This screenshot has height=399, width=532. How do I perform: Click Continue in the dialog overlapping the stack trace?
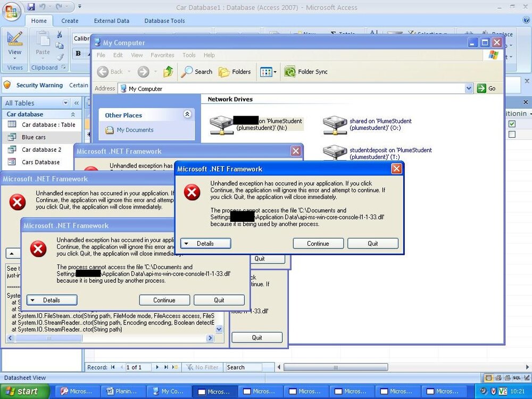(x=164, y=300)
